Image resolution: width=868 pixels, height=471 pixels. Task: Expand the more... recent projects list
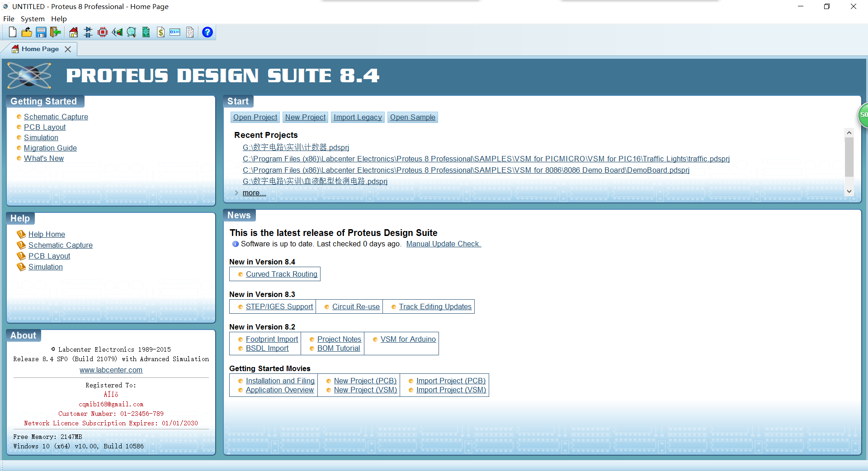click(254, 193)
